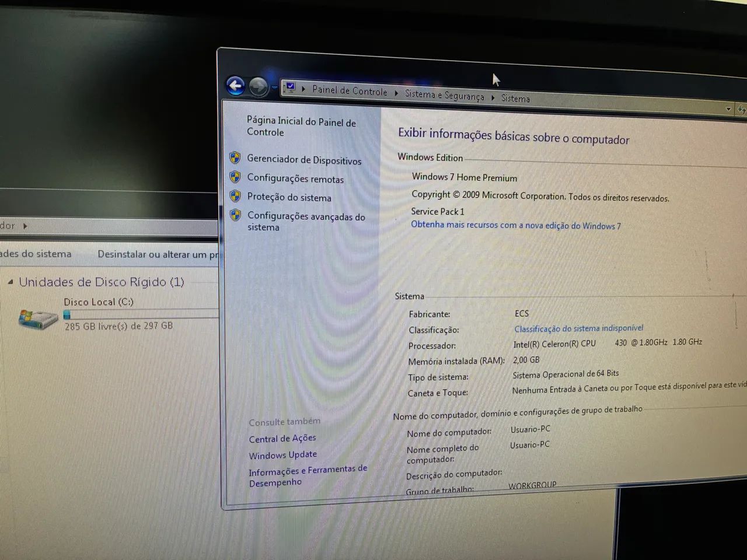Click the 'Exibir informações básicas sobre o computador' heading

tap(514, 136)
